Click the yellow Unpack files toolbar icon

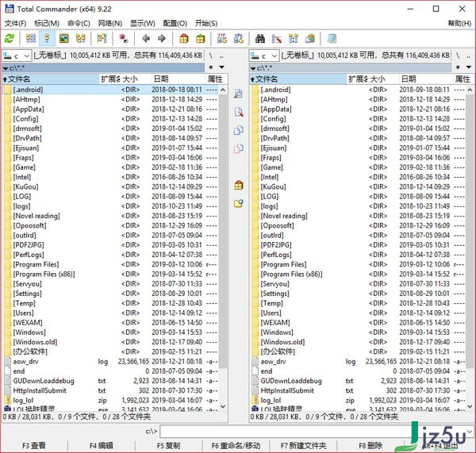pos(201,39)
